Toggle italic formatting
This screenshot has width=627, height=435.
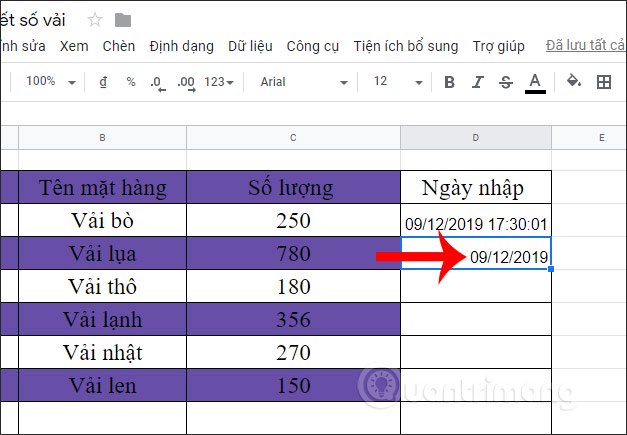477,82
